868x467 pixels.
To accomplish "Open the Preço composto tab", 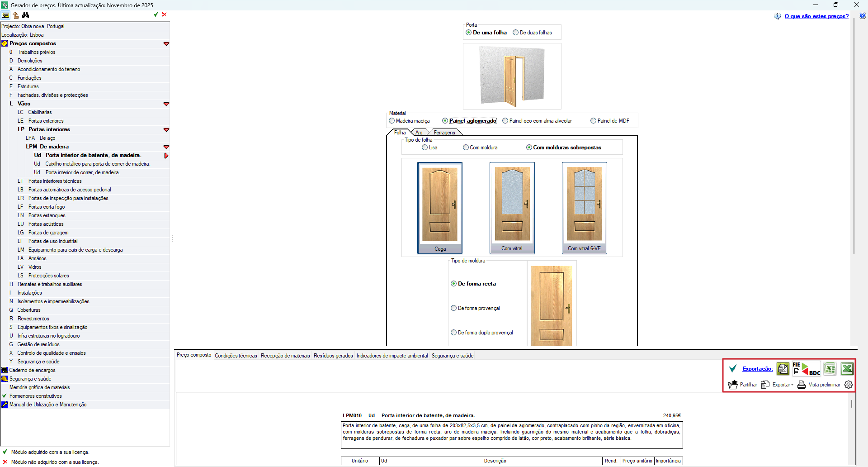I will point(194,355).
